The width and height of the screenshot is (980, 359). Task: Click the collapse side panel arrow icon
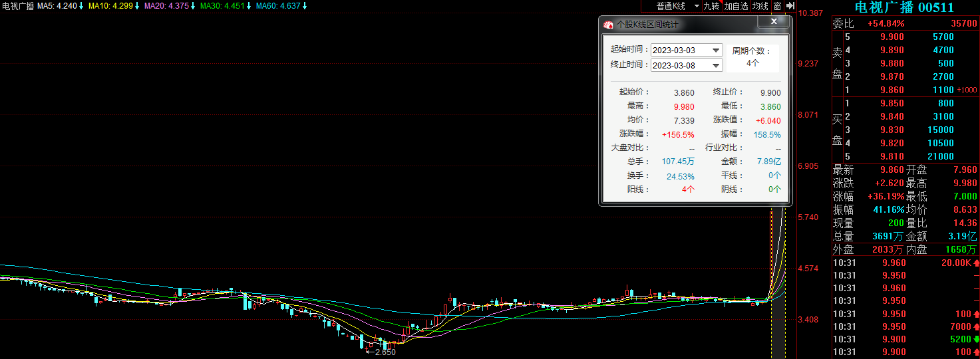tap(790, 6)
